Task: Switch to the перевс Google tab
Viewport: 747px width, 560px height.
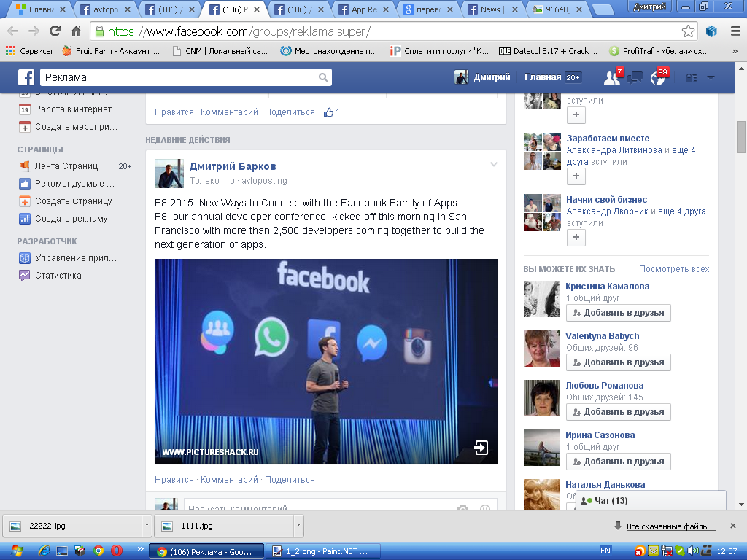Action: (x=428, y=9)
